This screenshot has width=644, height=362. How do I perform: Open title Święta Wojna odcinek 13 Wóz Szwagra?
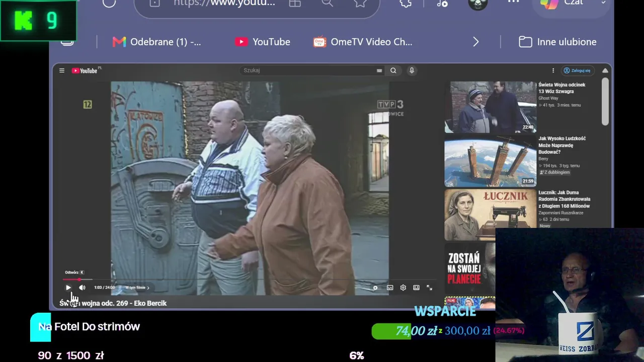click(x=562, y=88)
